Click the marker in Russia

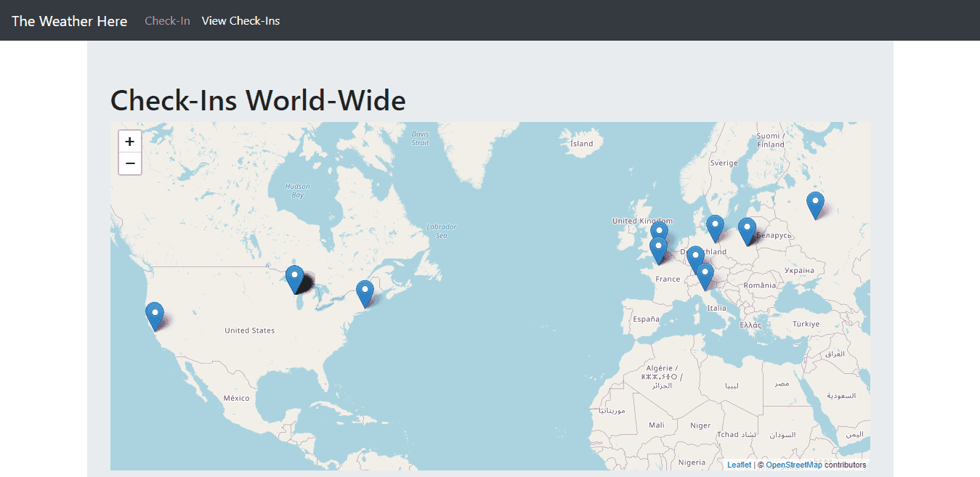click(x=815, y=204)
